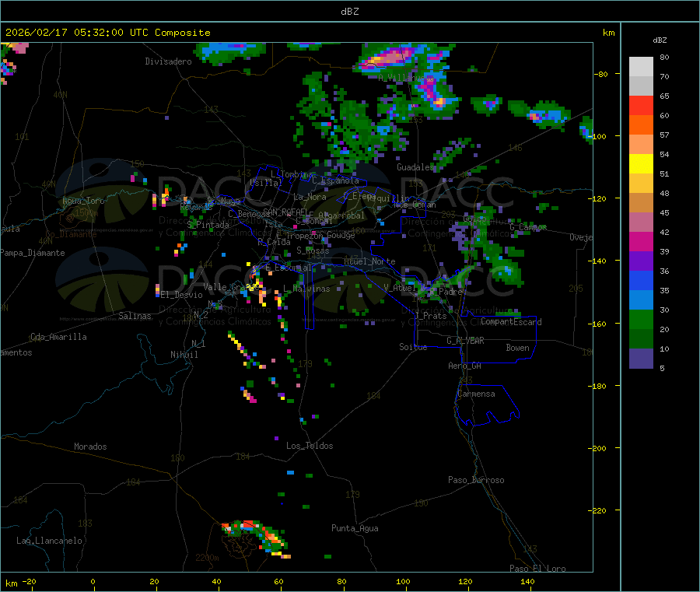Click the Guadales place label
The image size is (700, 592).
[415, 167]
